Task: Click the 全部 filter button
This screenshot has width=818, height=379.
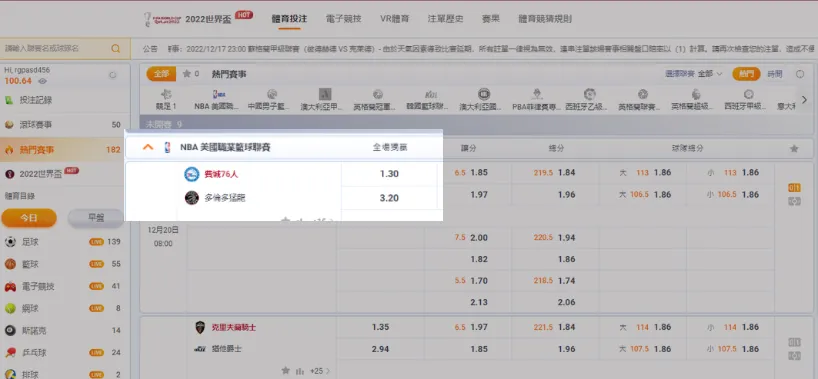Action: 161,74
